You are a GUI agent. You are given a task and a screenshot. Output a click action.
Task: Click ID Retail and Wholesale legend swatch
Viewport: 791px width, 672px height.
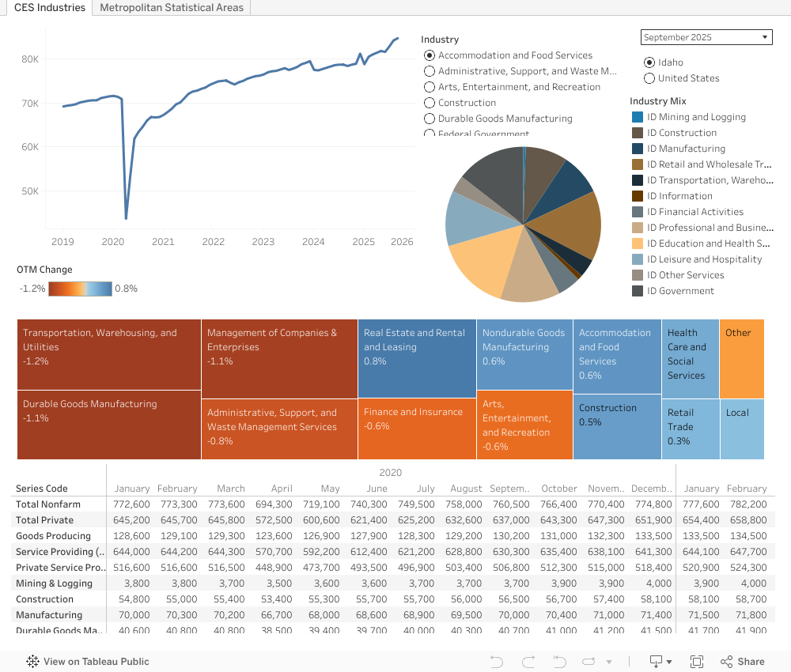(x=638, y=164)
